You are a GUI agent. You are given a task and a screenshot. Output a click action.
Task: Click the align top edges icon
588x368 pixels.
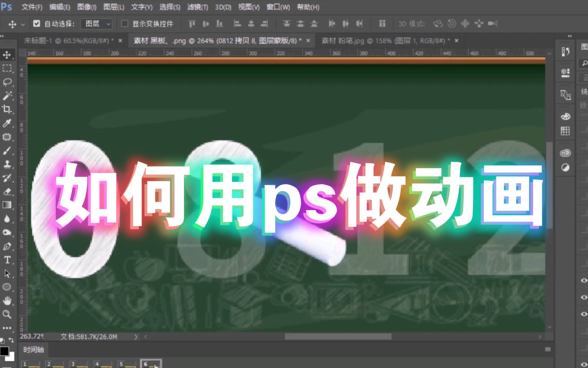click(x=192, y=24)
